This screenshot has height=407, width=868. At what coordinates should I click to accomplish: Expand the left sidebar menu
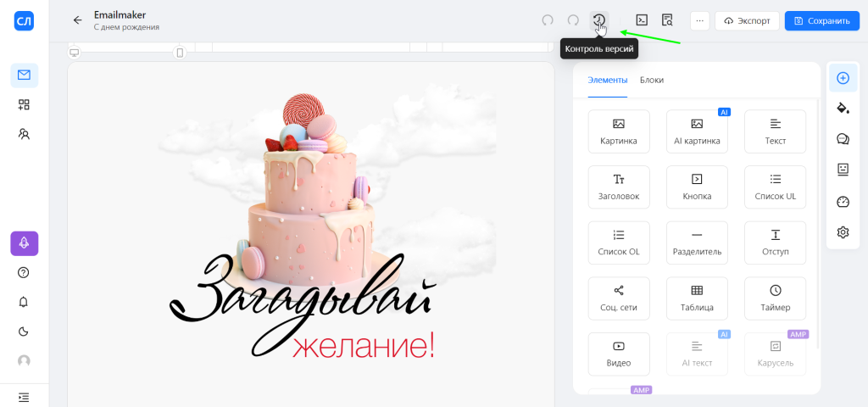pos(24,397)
